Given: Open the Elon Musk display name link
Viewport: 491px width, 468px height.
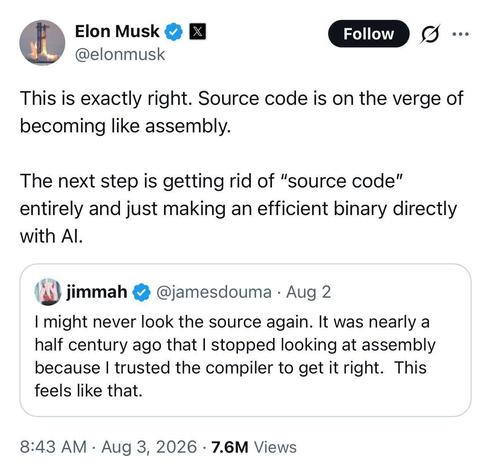Looking at the screenshot, I should pos(117,32).
